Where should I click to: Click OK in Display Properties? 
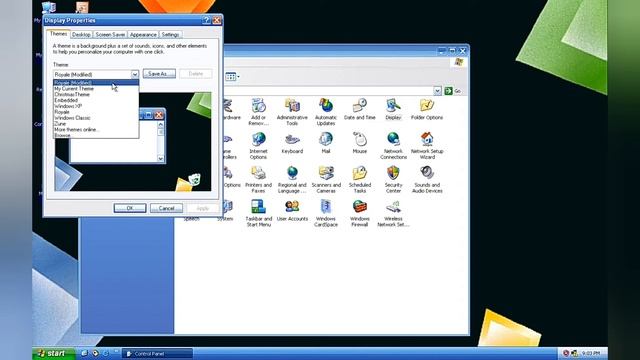[130, 208]
